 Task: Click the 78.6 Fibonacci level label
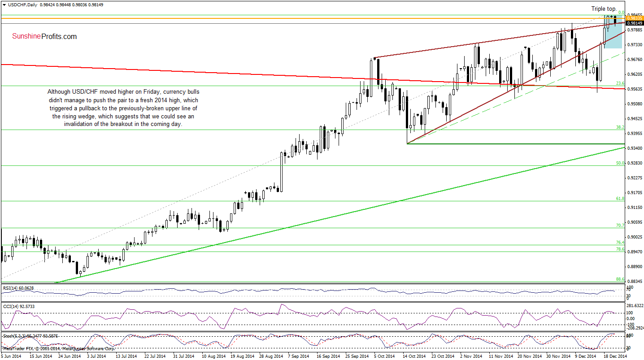coord(620,249)
